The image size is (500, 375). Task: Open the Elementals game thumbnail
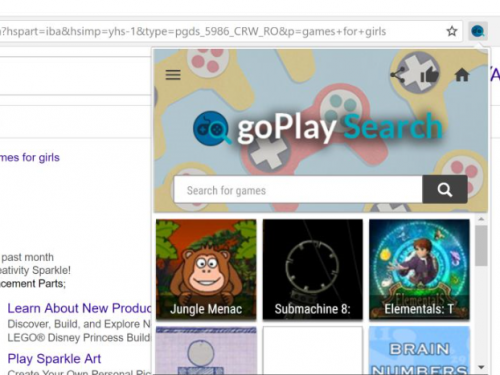419,269
